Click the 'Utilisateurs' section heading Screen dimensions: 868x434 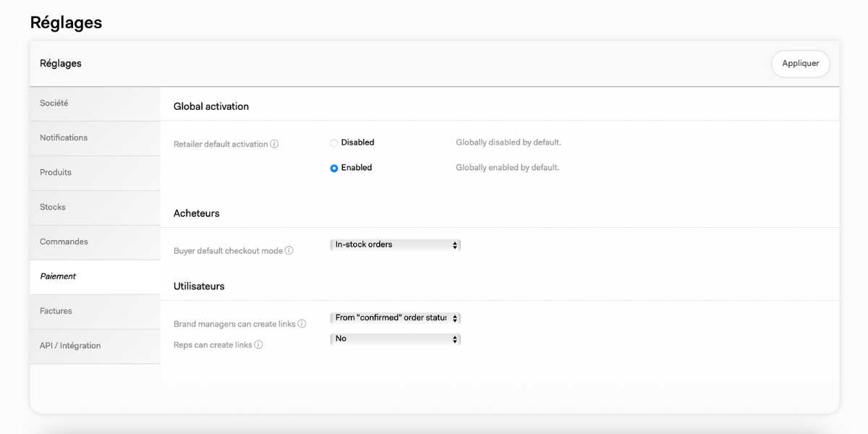[199, 286]
